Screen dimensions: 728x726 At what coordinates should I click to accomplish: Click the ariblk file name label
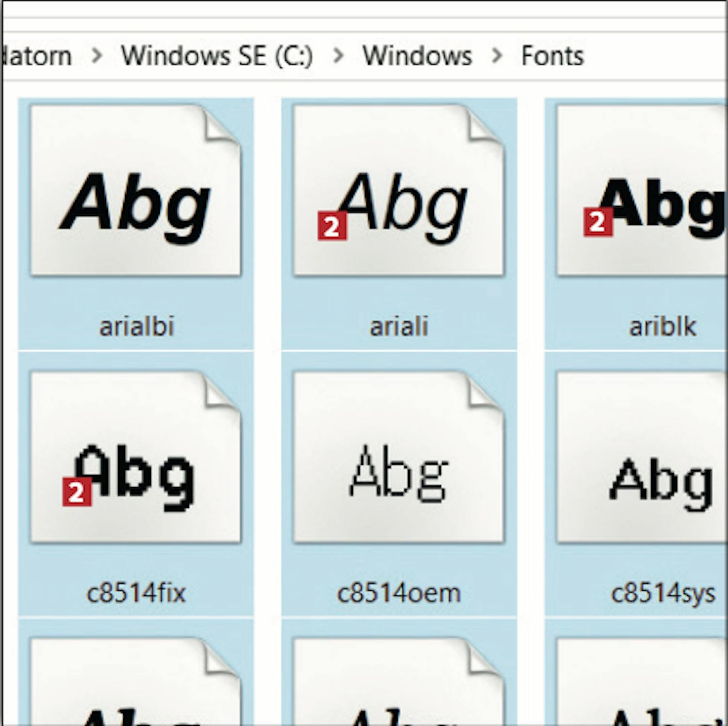[x=662, y=326]
